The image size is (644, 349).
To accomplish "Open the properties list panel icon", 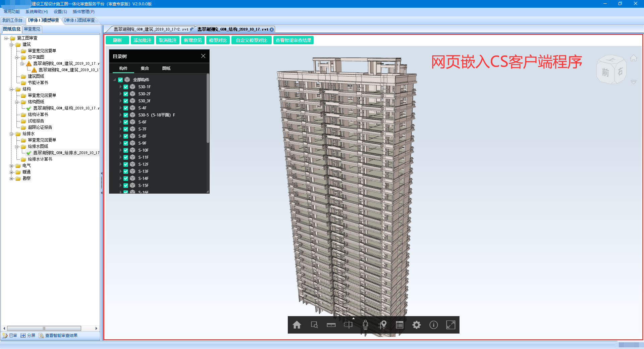I will click(x=399, y=325).
